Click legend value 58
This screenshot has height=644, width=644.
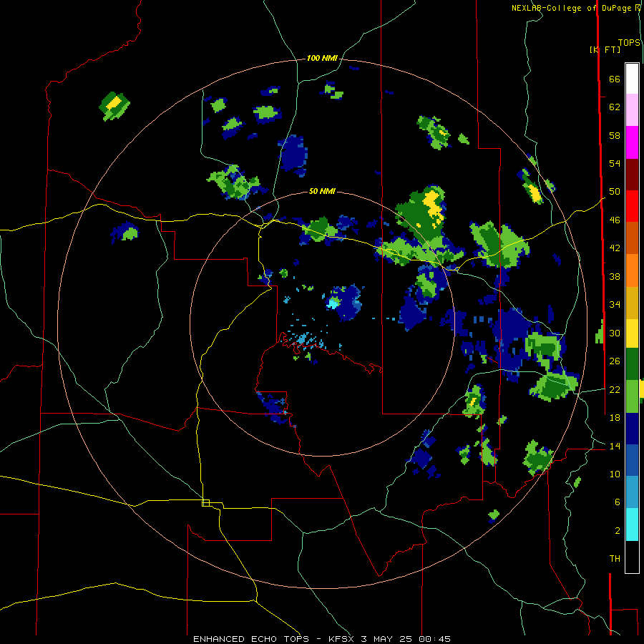[615, 135]
